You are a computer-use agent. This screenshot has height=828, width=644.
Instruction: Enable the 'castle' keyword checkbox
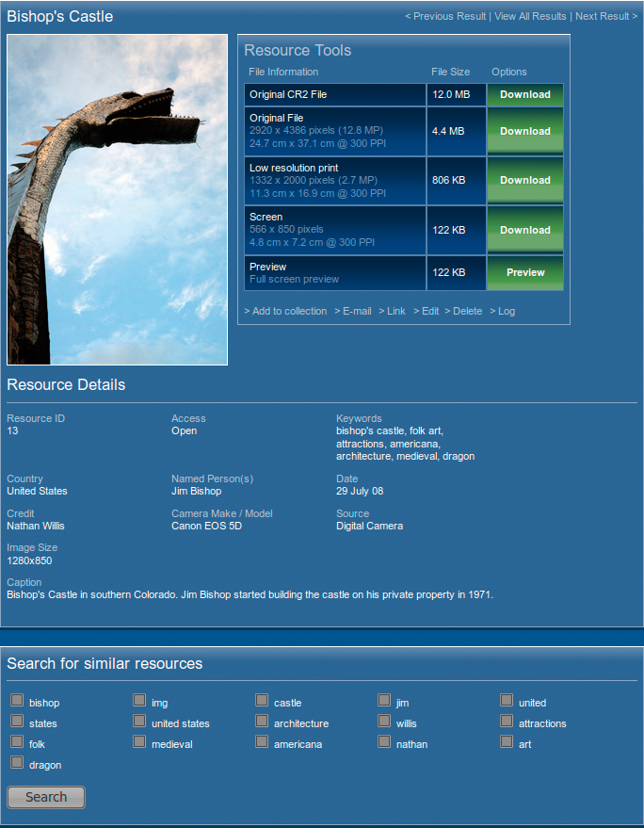262,700
